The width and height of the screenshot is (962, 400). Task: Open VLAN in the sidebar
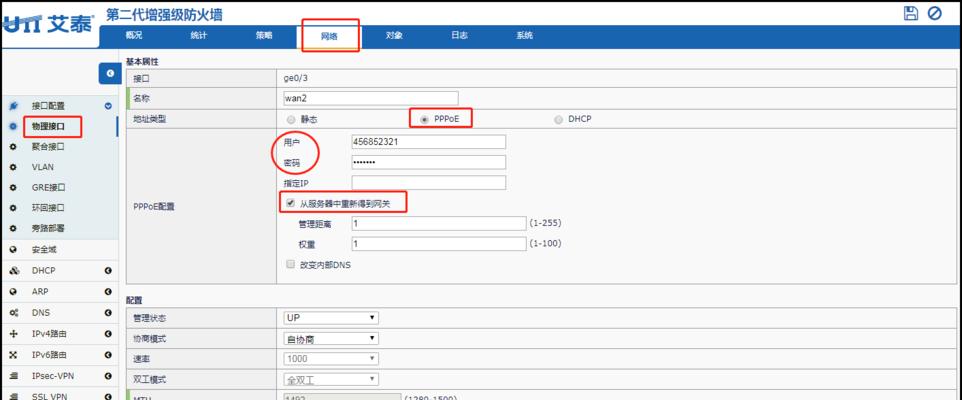tap(42, 167)
